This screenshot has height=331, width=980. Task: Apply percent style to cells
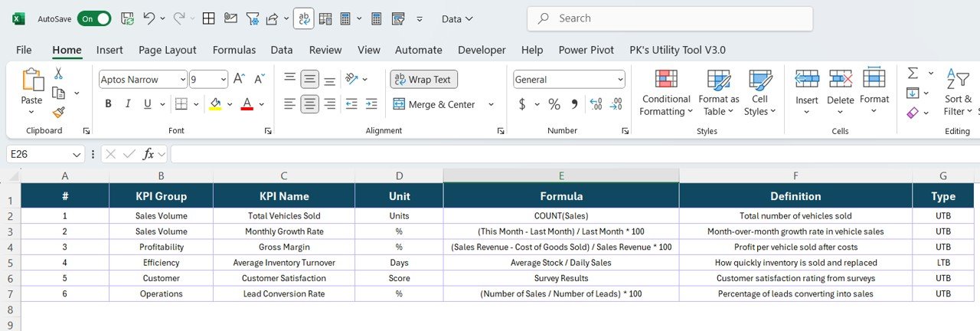click(554, 104)
